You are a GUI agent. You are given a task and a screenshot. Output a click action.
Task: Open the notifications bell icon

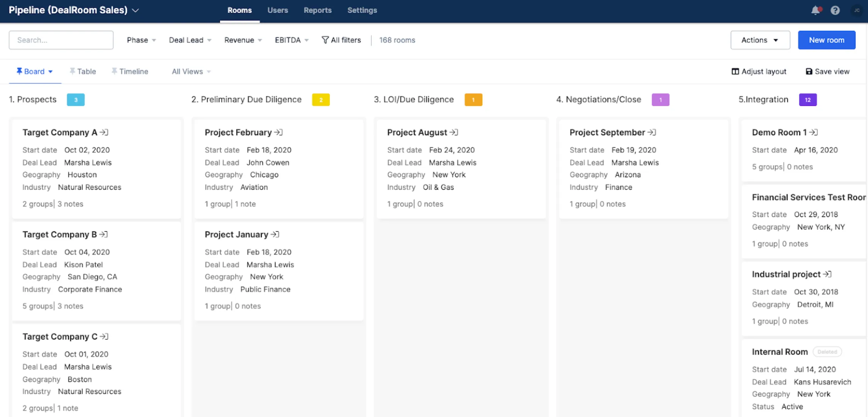[815, 10]
